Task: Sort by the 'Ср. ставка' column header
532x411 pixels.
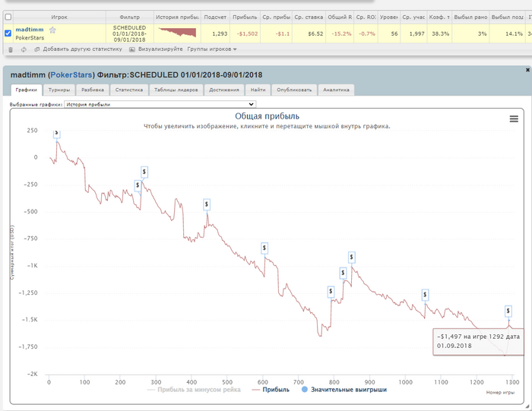Action: 309,17
